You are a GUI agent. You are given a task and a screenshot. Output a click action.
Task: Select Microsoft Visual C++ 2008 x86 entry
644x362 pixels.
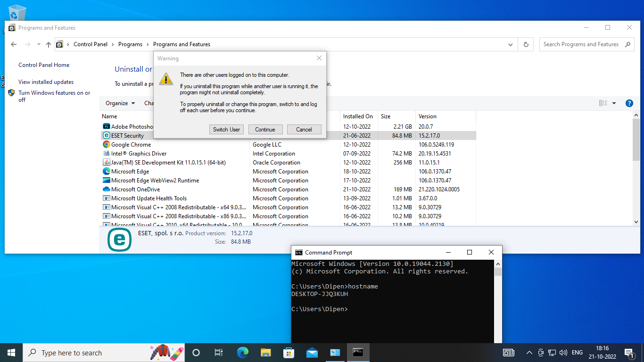point(179,216)
